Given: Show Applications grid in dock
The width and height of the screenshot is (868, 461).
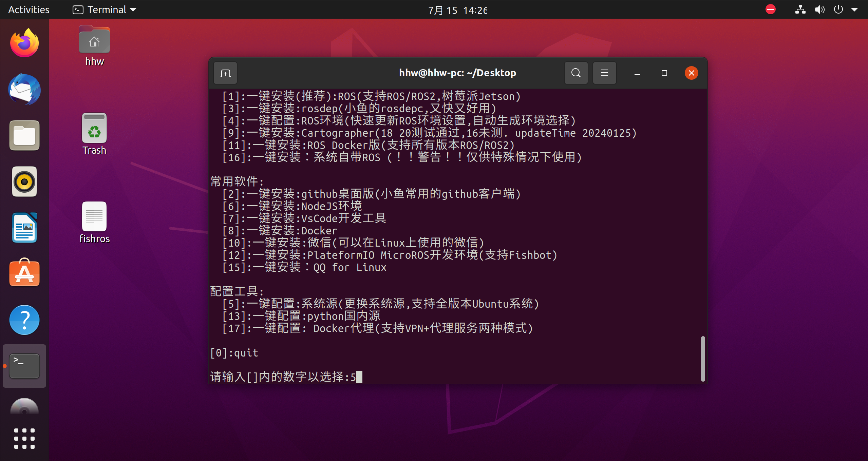Looking at the screenshot, I should (x=24, y=438).
